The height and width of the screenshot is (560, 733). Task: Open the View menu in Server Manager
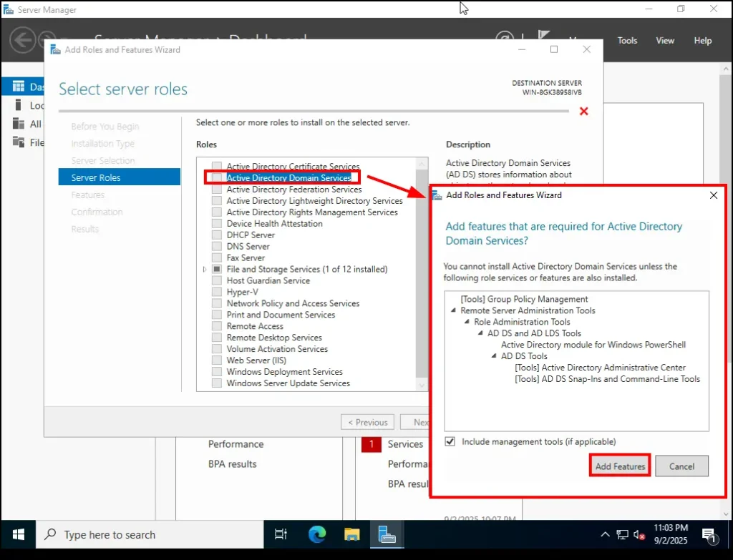click(x=665, y=41)
